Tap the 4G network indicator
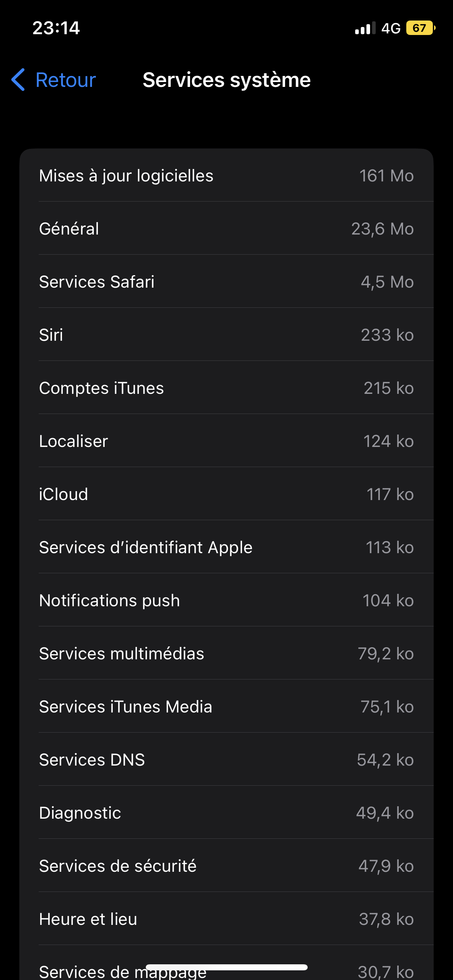The width and height of the screenshot is (453, 980). tap(391, 28)
